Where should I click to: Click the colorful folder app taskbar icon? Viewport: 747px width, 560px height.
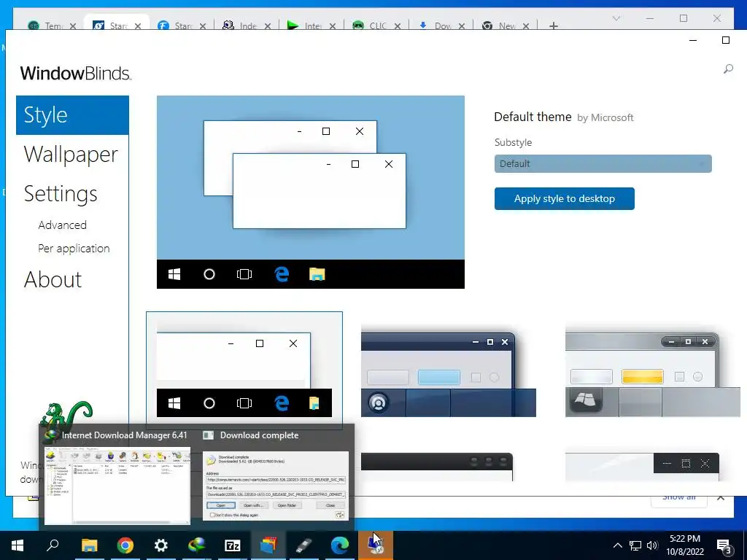pos(268,545)
